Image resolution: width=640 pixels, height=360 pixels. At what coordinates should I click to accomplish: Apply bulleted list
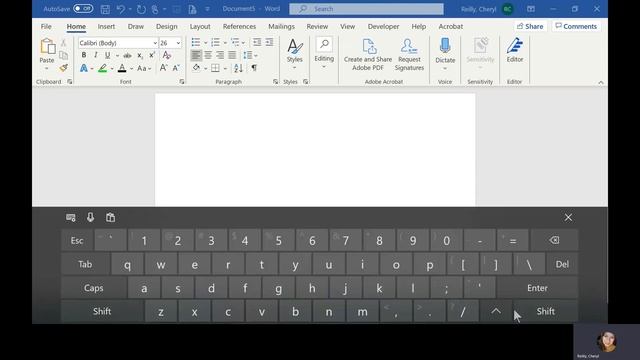coord(196,42)
